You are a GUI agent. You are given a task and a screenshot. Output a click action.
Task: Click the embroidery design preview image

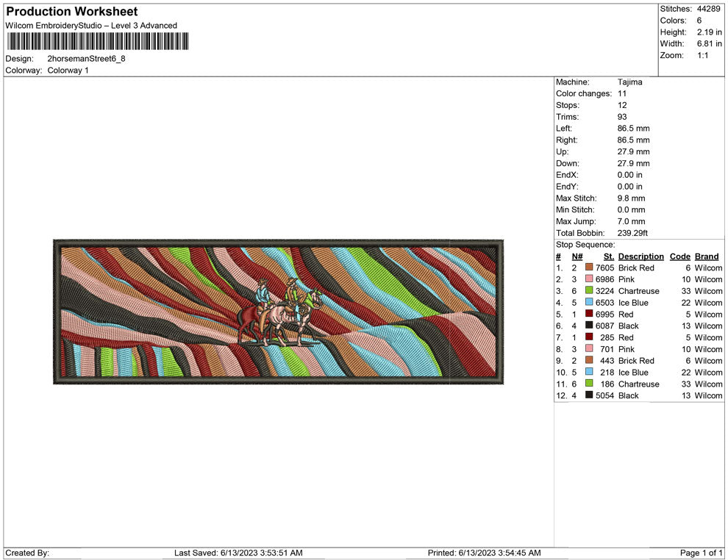click(x=278, y=312)
